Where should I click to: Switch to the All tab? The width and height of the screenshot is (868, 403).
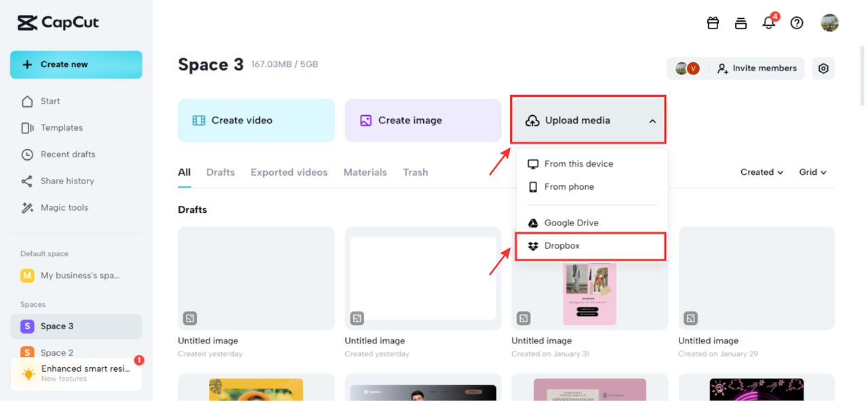pos(184,173)
